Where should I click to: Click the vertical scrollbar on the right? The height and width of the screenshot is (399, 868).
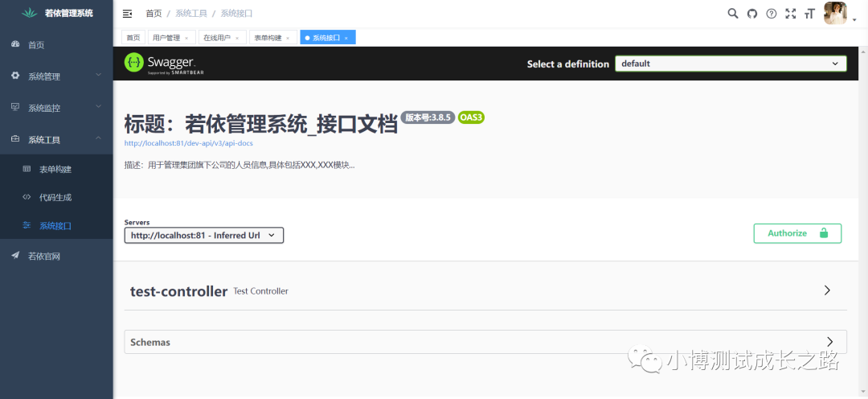pos(863,222)
